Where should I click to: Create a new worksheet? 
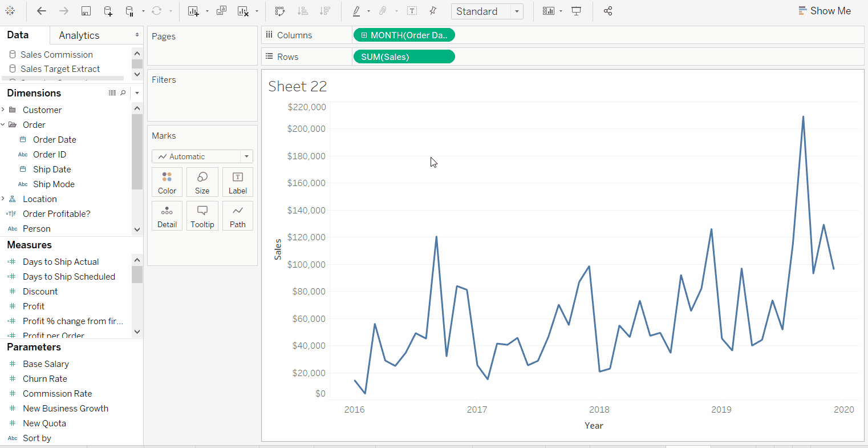(193, 11)
